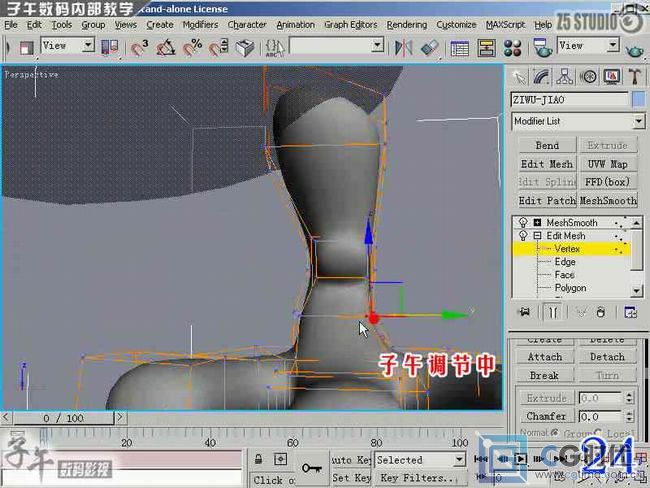
Task: Expand the MeshSmooth modifier entry
Action: coord(537,223)
